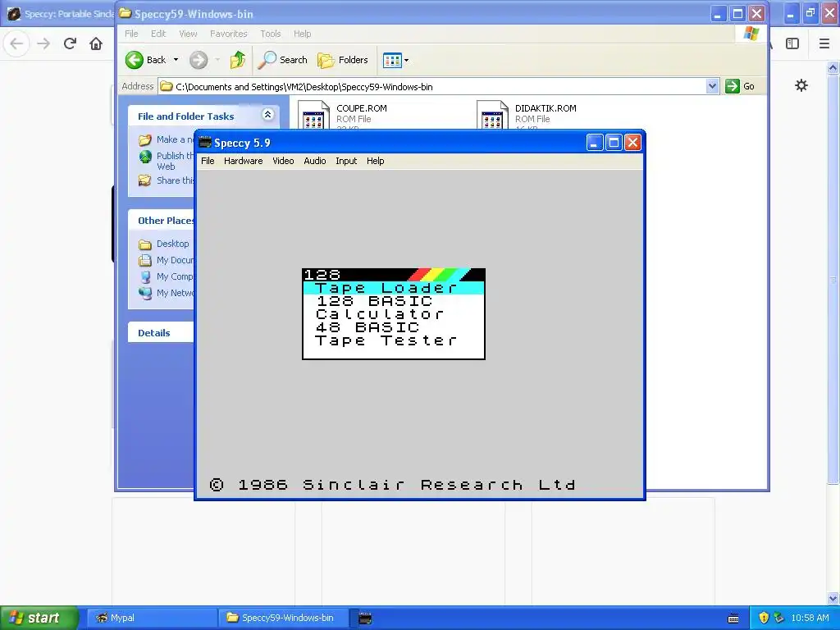Click the Search button in Explorer toolbar
840x630 pixels.
[x=282, y=60]
